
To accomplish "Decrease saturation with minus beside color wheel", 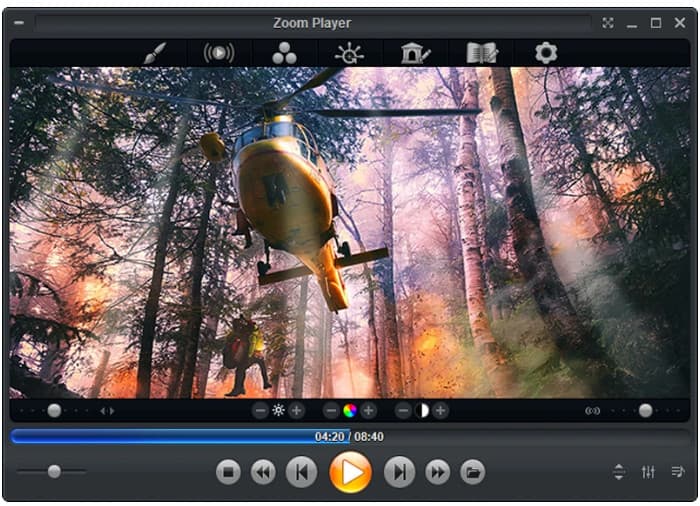I will pos(331,410).
